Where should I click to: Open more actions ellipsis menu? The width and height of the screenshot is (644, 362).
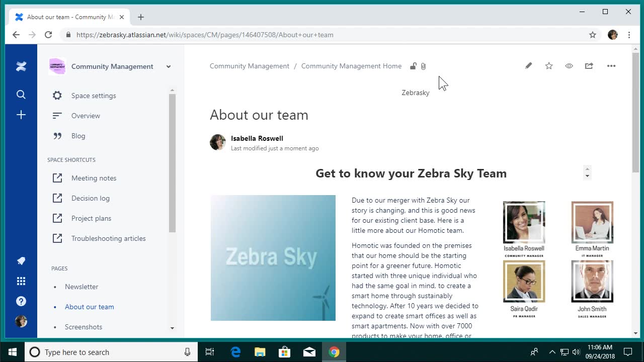coord(611,66)
